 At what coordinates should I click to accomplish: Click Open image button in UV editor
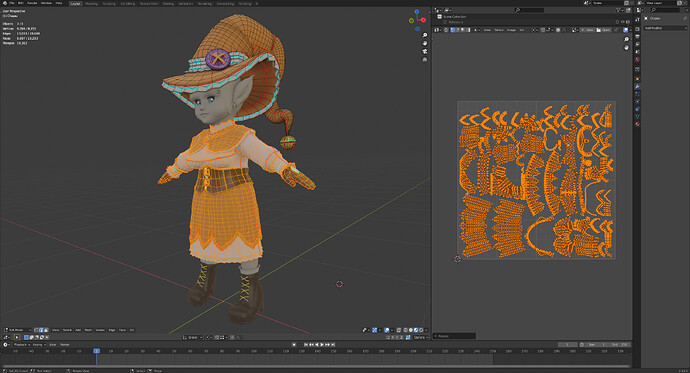(x=604, y=30)
